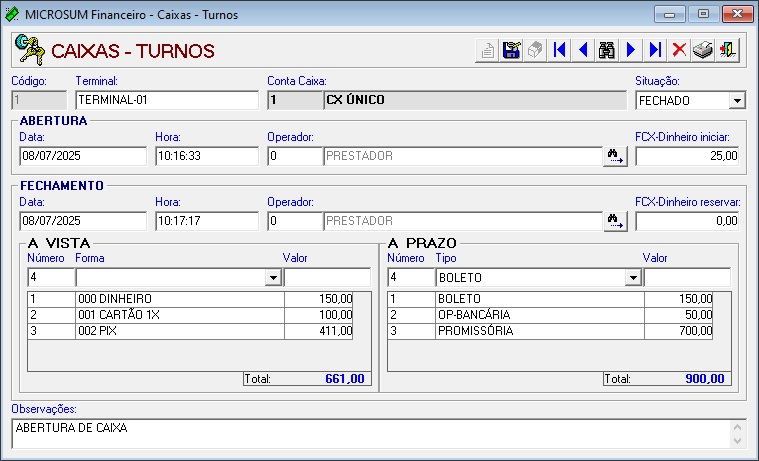This screenshot has width=759, height=461.
Task: Search operator in the Abertura section
Action: 615,156
